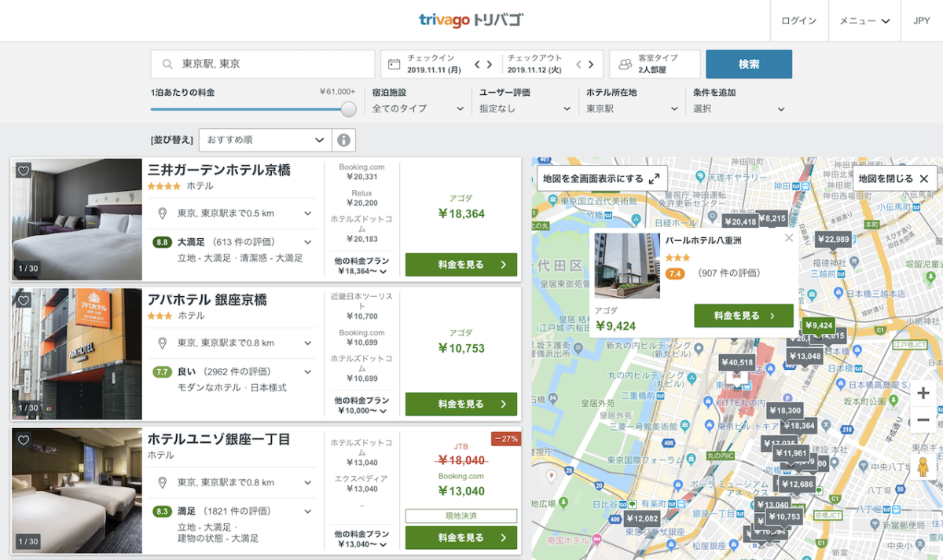Select 近畿日本ツーリスト ¥10,700 price offer
Screen dimensions: 943x560
pos(361,306)
